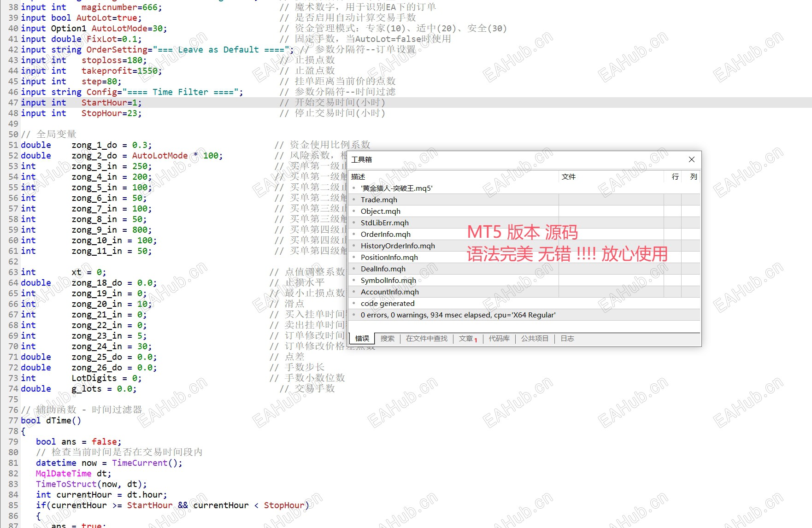This screenshot has width=812, height=528.
Task: Select the StdLibErr.mqh row
Action: 524,223
